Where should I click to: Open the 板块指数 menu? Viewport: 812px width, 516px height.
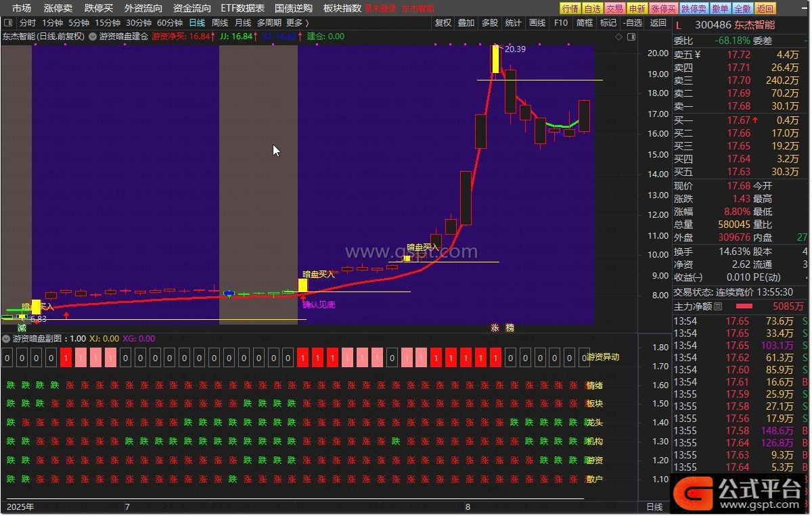click(x=342, y=8)
